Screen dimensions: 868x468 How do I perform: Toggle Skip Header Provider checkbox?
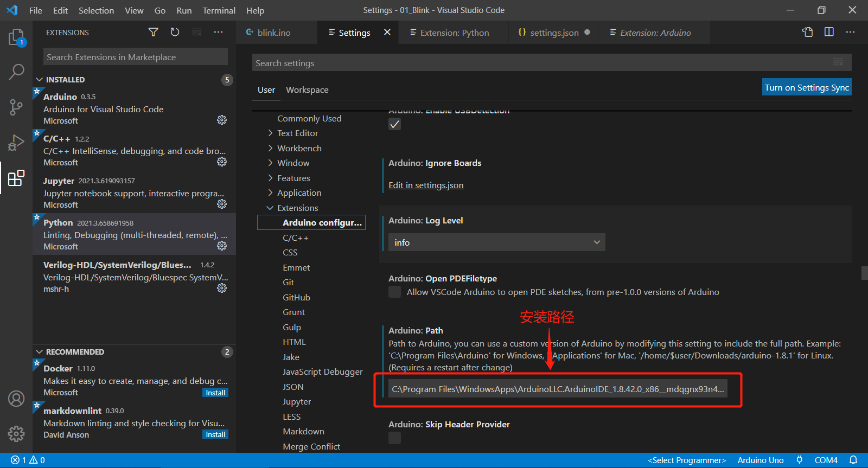(395, 438)
